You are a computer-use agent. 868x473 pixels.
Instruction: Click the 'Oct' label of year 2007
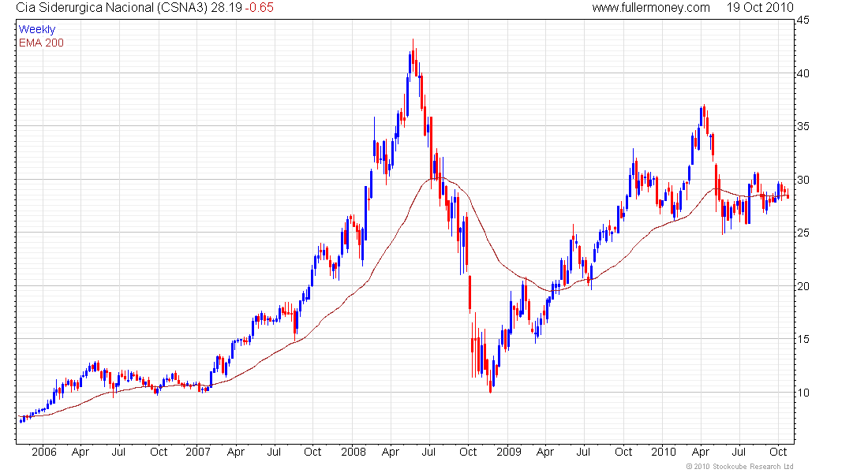pos(312,452)
